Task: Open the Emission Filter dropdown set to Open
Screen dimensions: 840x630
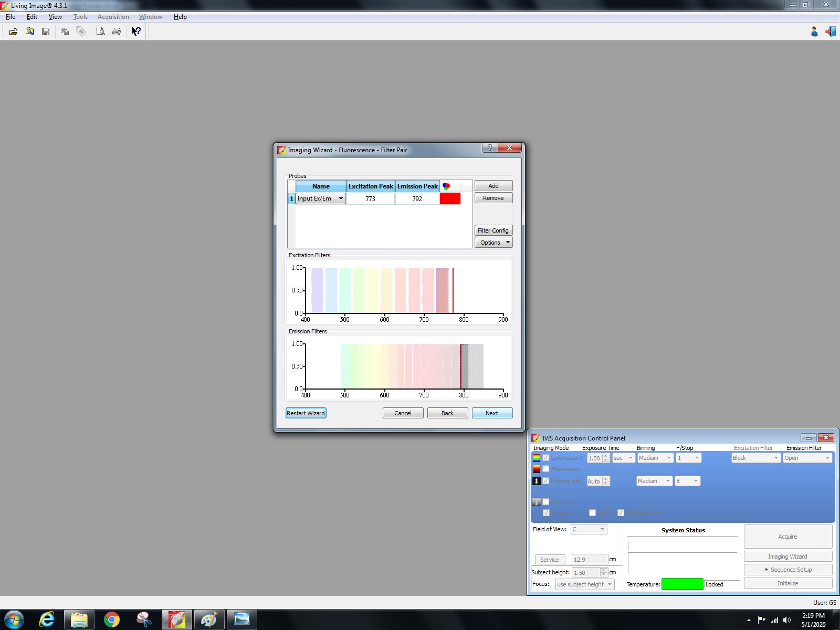Action: [807, 458]
